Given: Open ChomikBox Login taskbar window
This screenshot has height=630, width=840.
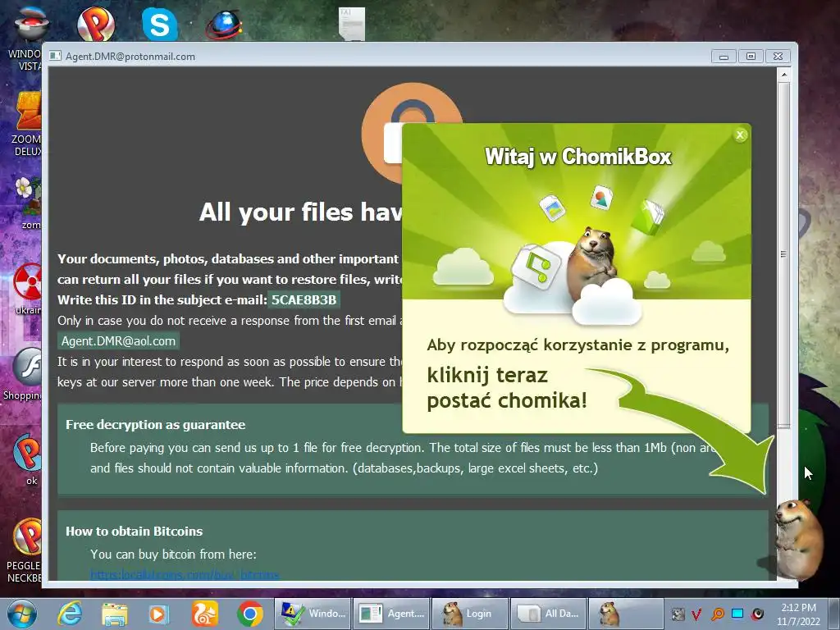Looking at the screenshot, I should (469, 614).
